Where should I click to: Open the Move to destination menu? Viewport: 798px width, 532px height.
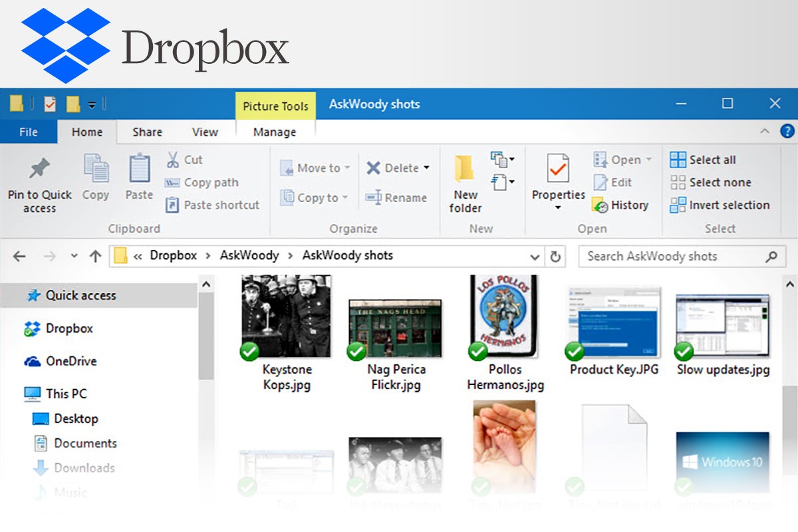[315, 168]
